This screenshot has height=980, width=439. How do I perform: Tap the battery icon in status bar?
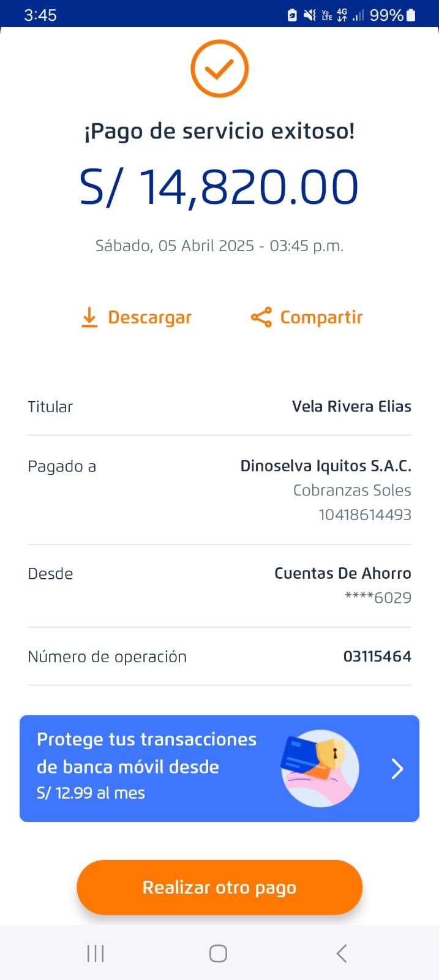pos(411,15)
